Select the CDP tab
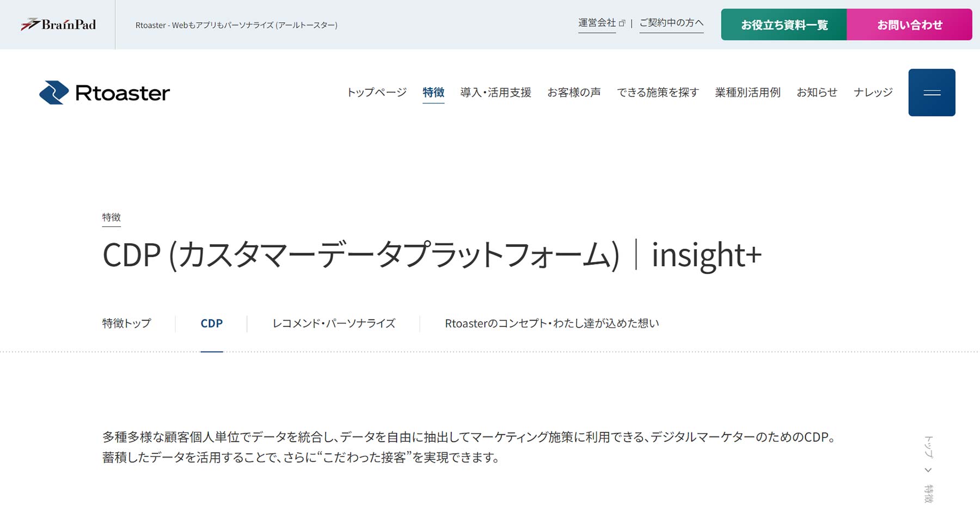 coord(211,323)
